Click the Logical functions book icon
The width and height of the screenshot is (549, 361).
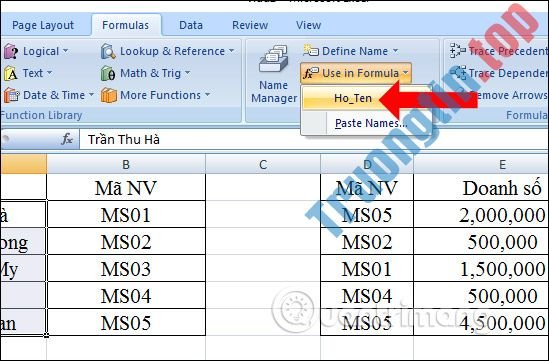tap(11, 51)
